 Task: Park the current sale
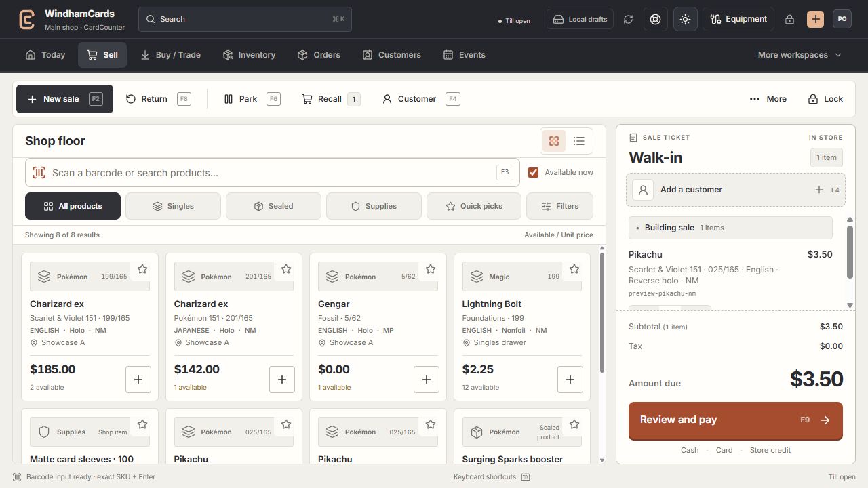[252, 99]
